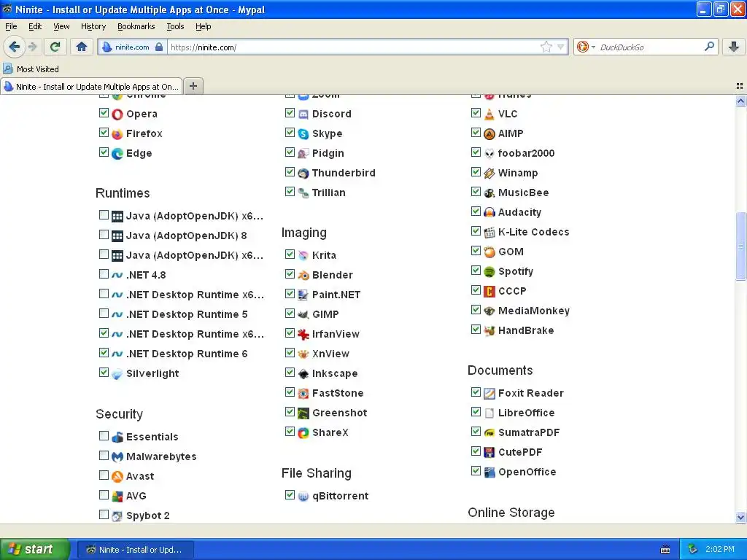The width and height of the screenshot is (747, 560).
Task: Click the Opera browser icon
Action: coord(117,114)
